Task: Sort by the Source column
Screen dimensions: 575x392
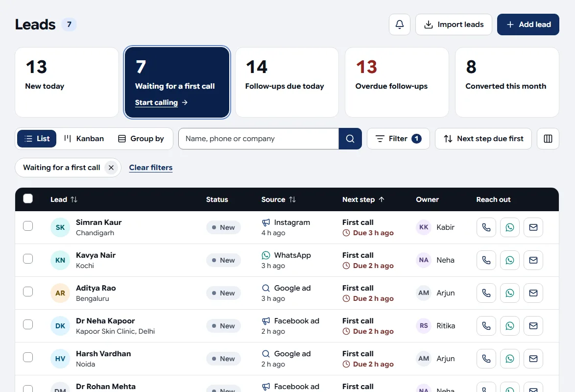Action: coord(278,199)
